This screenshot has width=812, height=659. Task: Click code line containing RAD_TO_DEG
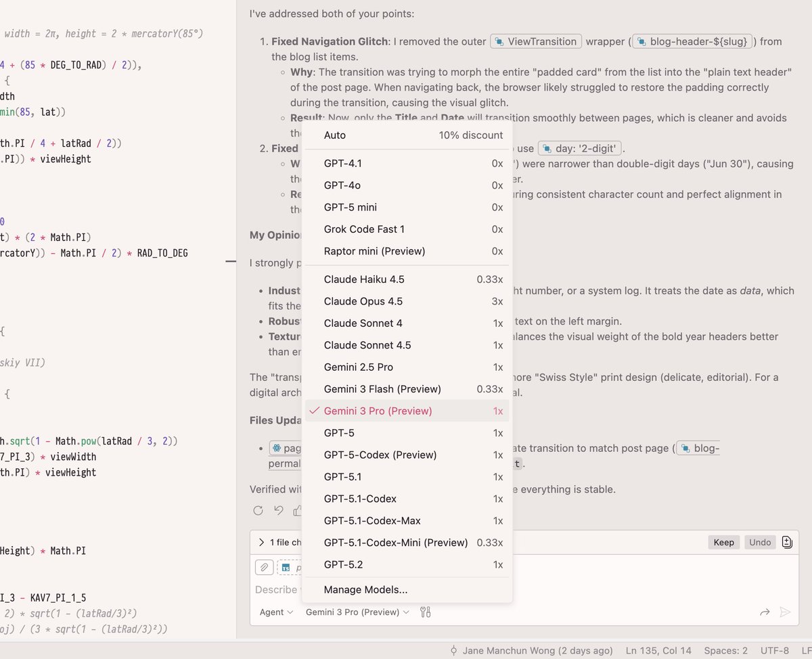point(94,253)
